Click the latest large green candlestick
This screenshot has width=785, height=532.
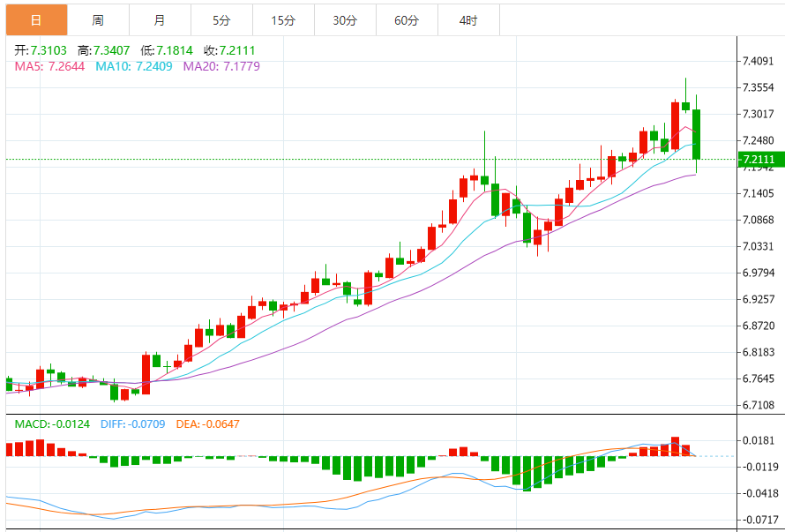[696, 134]
